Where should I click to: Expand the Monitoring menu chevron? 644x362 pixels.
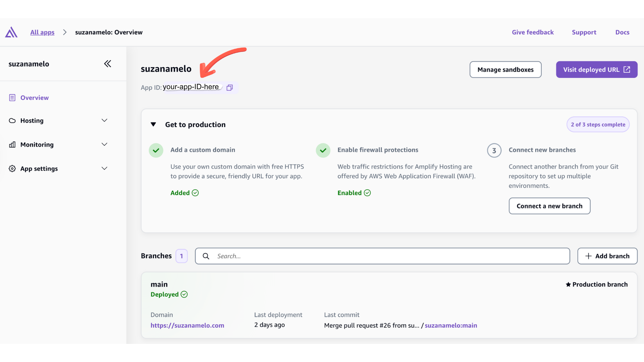[x=104, y=144]
